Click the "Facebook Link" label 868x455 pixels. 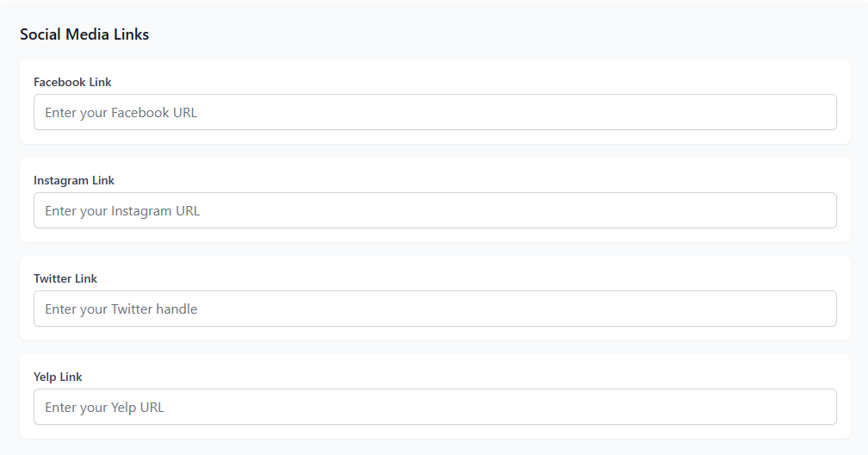(x=72, y=83)
